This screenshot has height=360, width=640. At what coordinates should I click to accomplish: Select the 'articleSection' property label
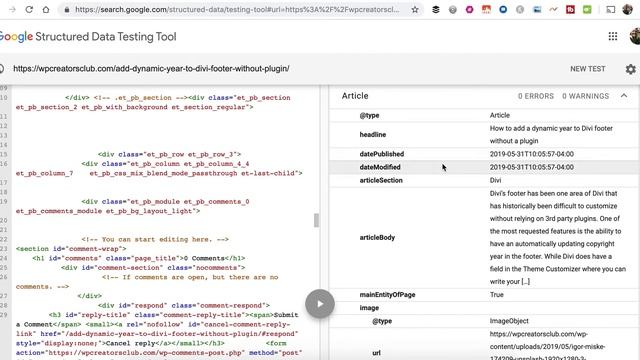click(x=381, y=180)
